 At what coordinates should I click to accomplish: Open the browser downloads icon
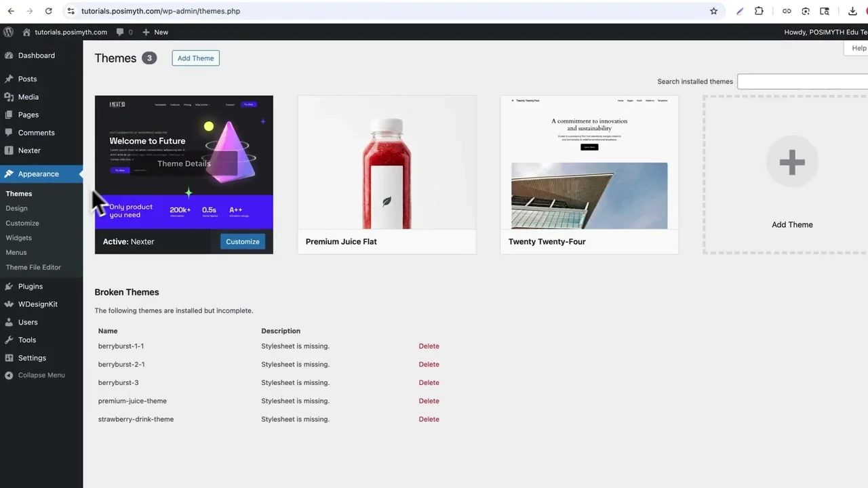[852, 11]
